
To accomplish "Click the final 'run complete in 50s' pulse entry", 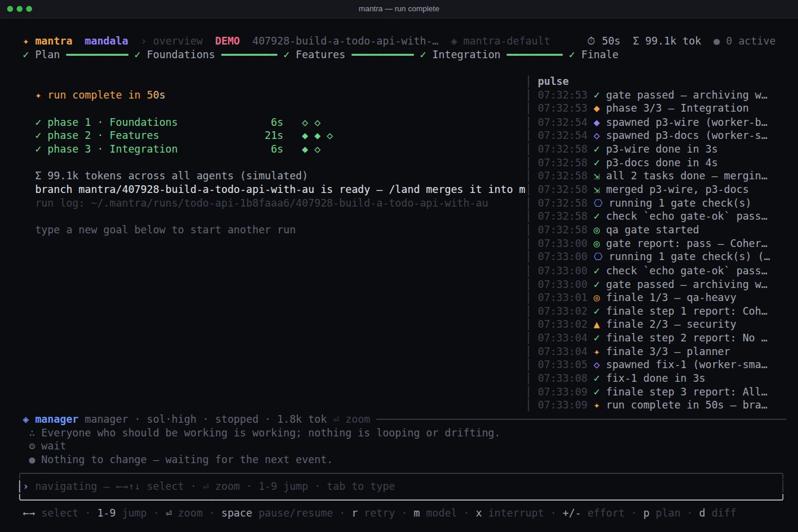I will pyautogui.click(x=654, y=406).
